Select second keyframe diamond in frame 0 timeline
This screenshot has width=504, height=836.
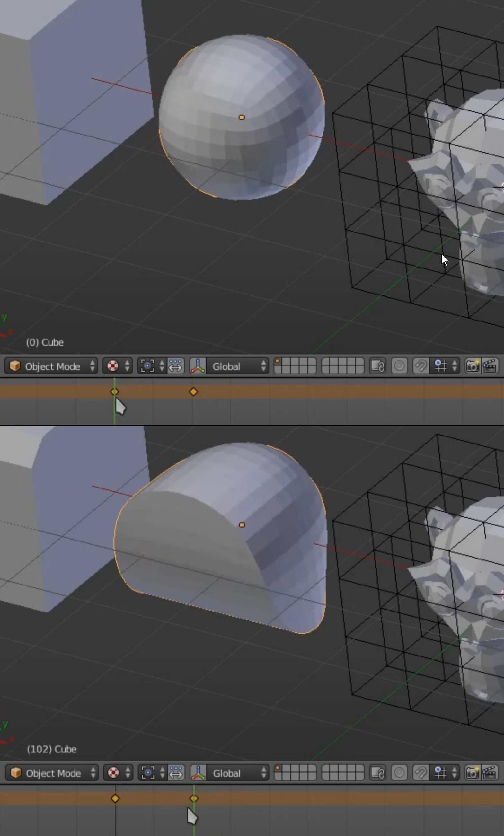coord(193,392)
